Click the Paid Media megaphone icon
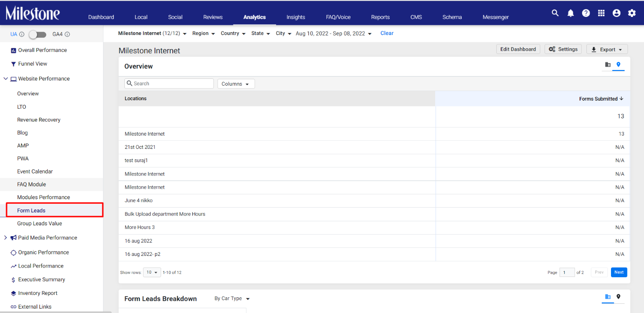 point(13,238)
